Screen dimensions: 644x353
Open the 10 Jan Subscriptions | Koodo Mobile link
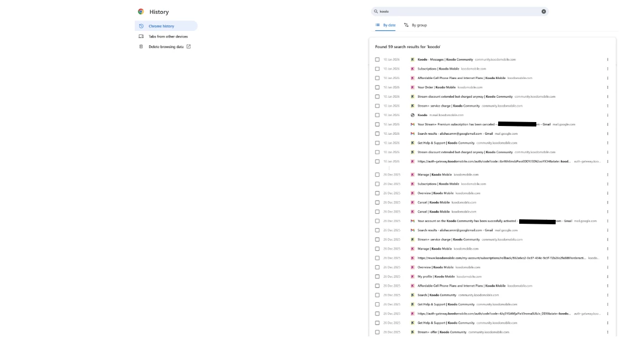point(438,69)
